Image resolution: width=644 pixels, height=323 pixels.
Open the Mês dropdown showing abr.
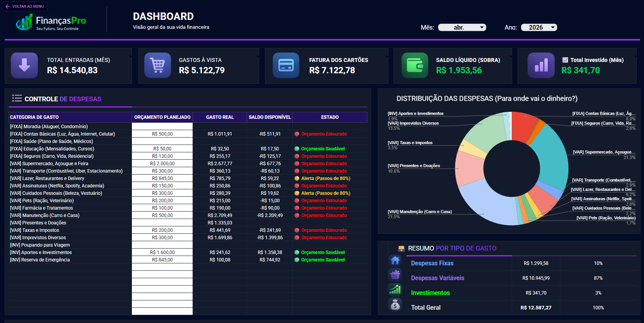pos(462,27)
